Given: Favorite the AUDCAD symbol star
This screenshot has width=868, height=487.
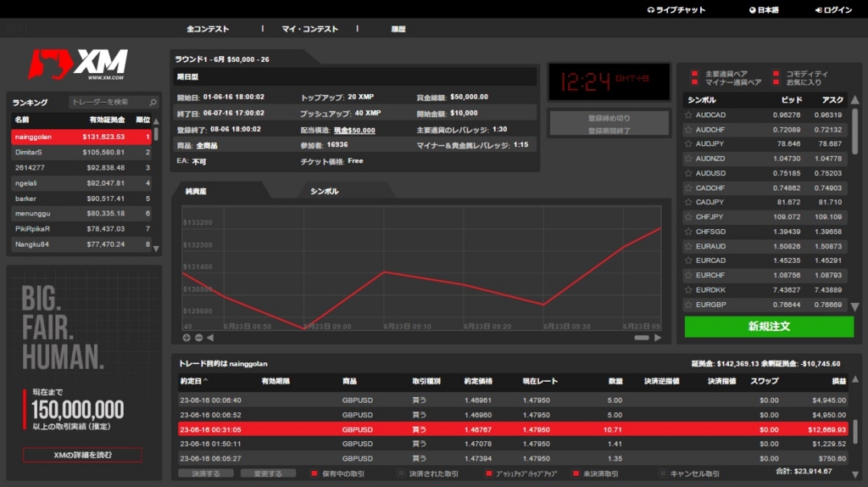Looking at the screenshot, I should (x=688, y=115).
